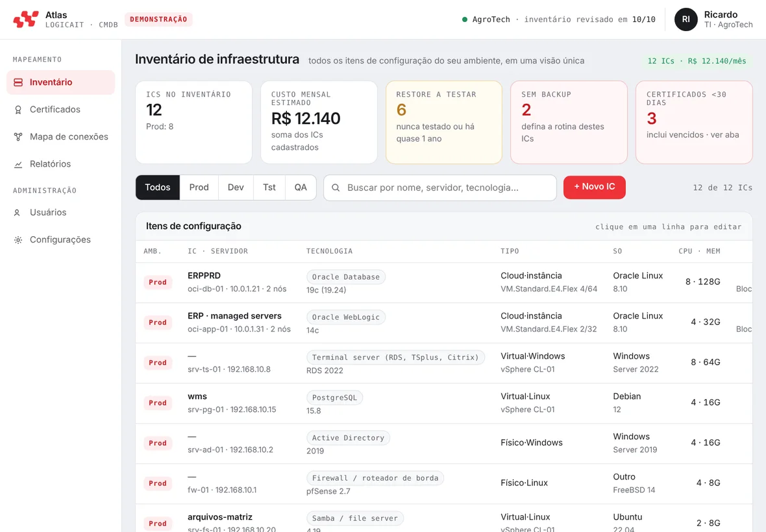
Task: Filter by the QA tab
Action: coord(301,187)
